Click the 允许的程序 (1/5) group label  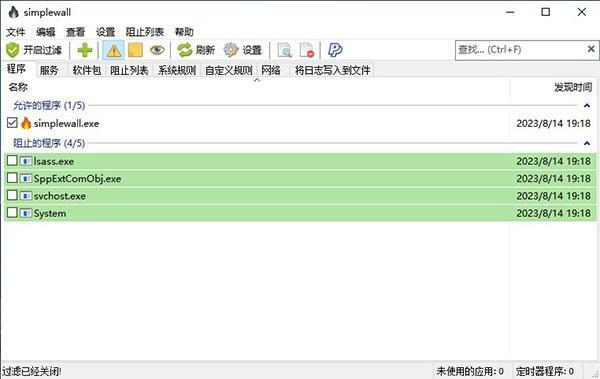click(49, 105)
